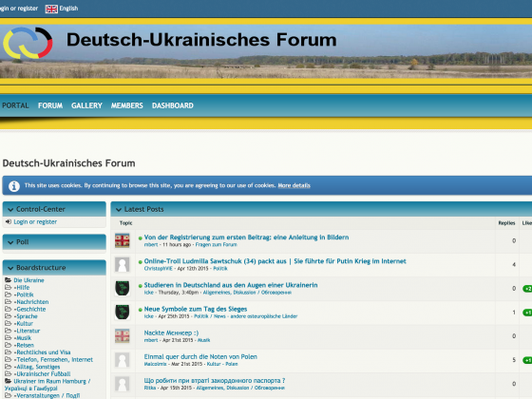The height and width of the screenshot is (399, 532).
Task: Open Einmal quer durch die Noten topic
Action: [200, 356]
